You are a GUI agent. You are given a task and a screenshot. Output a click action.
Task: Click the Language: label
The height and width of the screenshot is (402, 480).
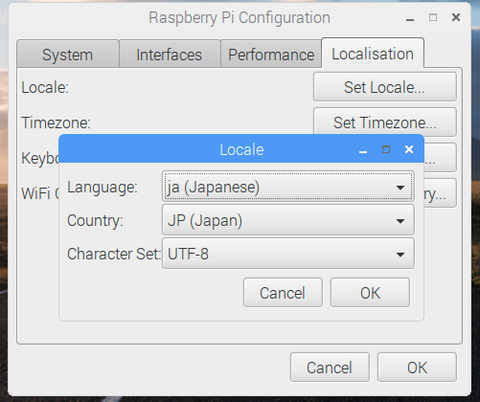[102, 187]
